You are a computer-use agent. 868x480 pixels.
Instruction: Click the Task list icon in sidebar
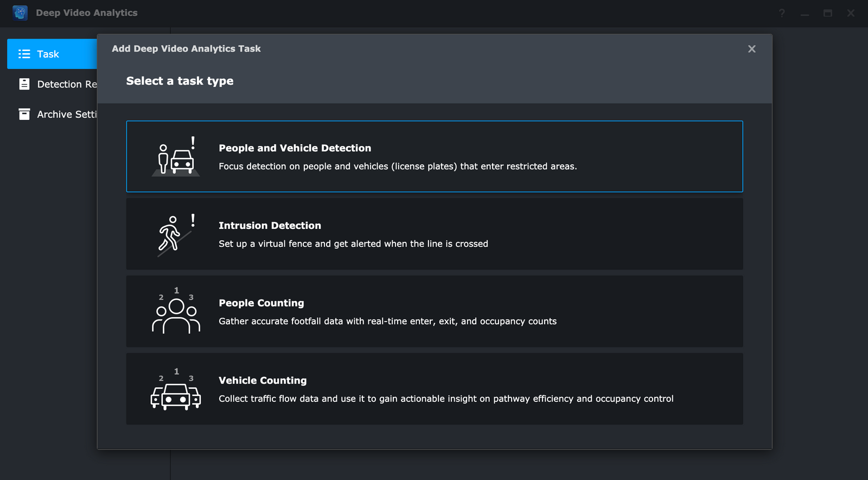pyautogui.click(x=24, y=54)
